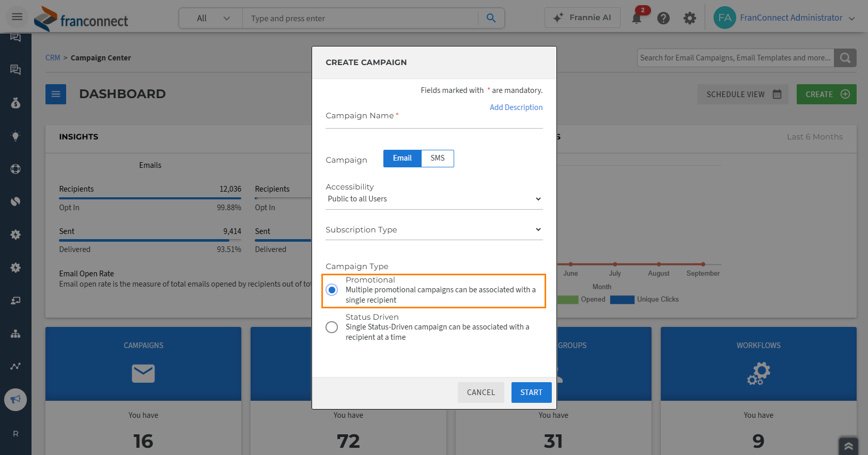This screenshot has height=455, width=868.
Task: Click the franconnect logo
Action: pos(81,19)
